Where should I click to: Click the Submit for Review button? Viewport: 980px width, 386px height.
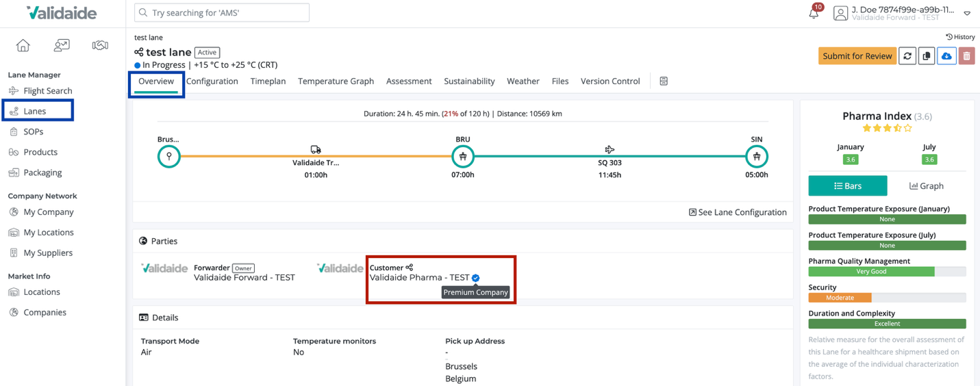point(857,56)
